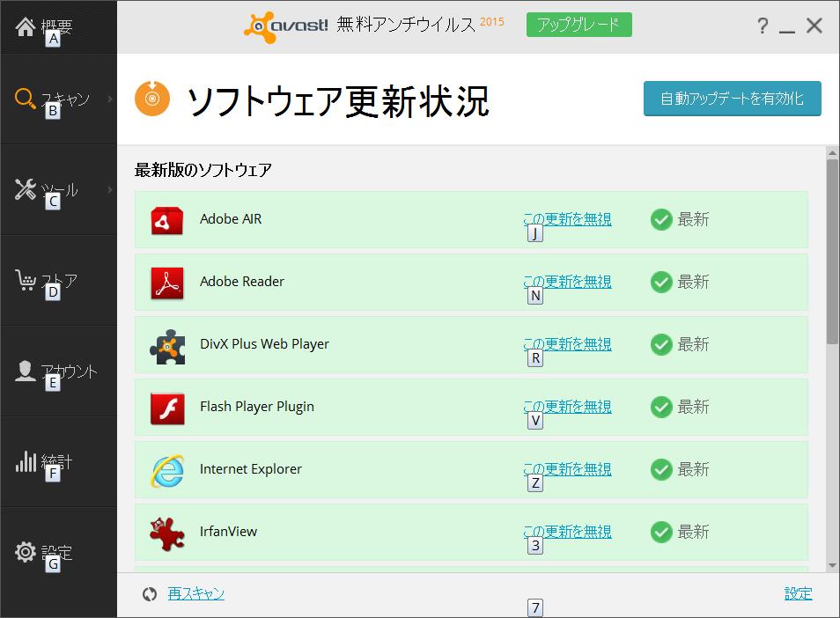This screenshot has height=618, width=840.
Task: Click the IrfanView red icon
Action: (167, 533)
